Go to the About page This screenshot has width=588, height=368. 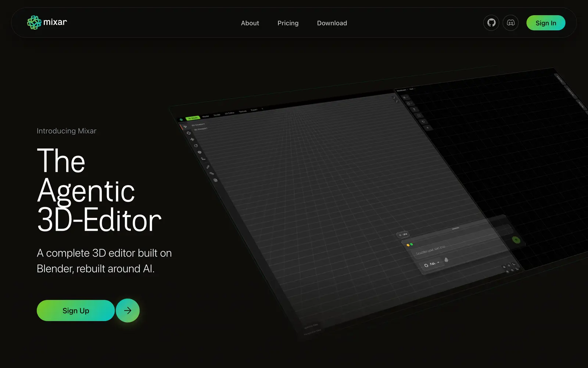pyautogui.click(x=250, y=23)
